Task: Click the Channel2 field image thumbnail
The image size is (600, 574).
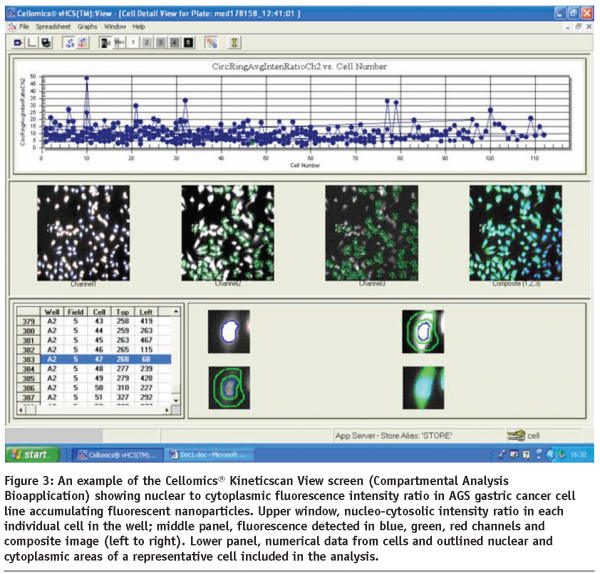Action: click(228, 233)
